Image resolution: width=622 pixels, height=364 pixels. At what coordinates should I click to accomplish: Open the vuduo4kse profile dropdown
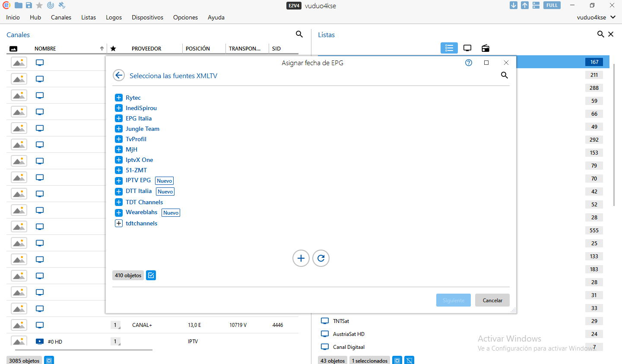(x=596, y=17)
